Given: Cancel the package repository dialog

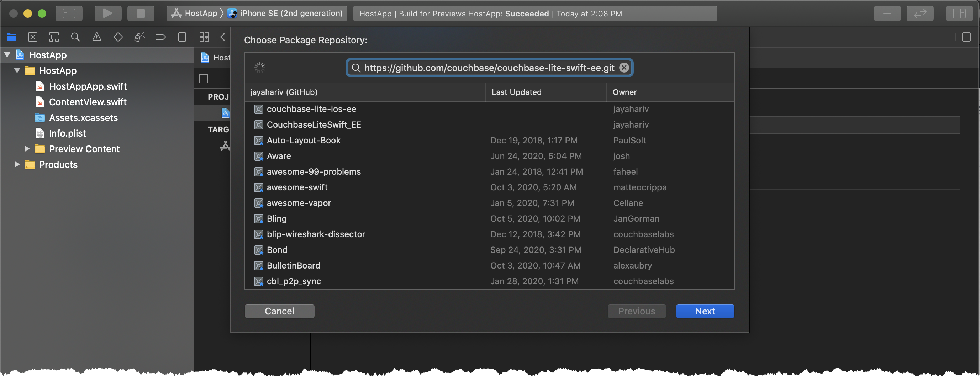Looking at the screenshot, I should tap(279, 311).
